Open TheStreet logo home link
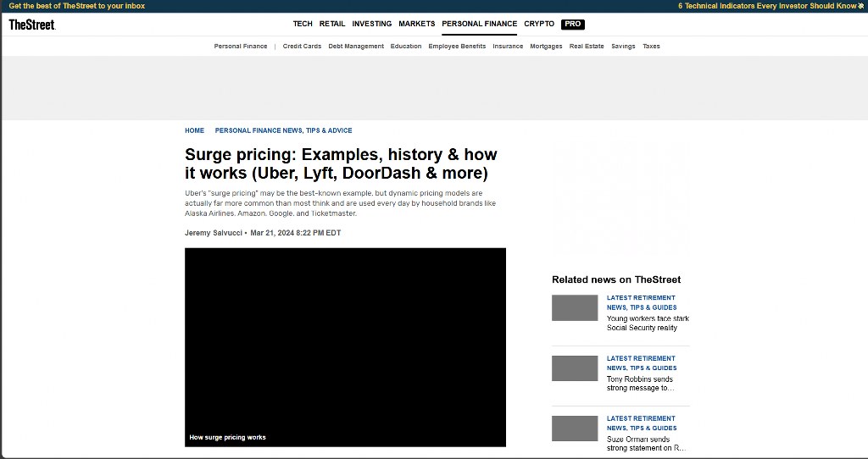868x459 pixels. 32,25
